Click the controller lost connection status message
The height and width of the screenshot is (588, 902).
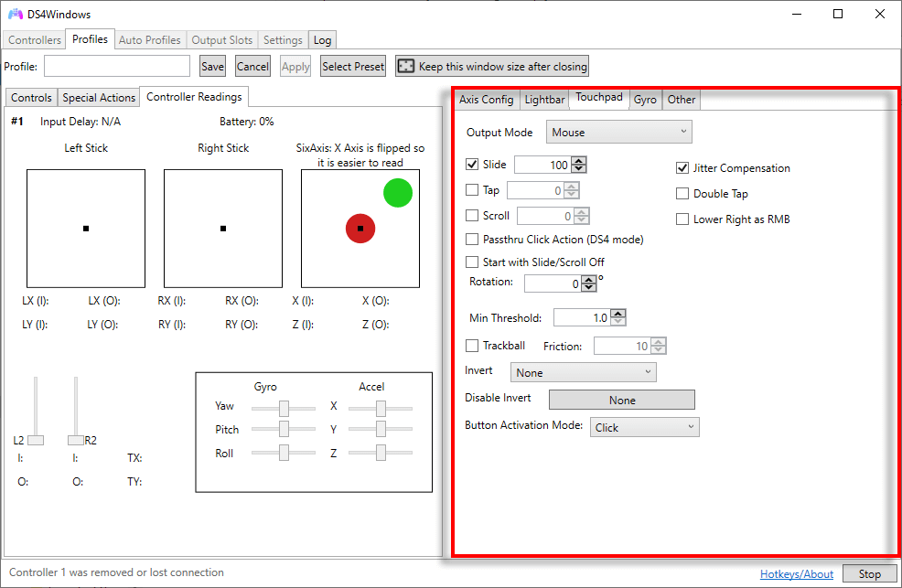pyautogui.click(x=116, y=572)
